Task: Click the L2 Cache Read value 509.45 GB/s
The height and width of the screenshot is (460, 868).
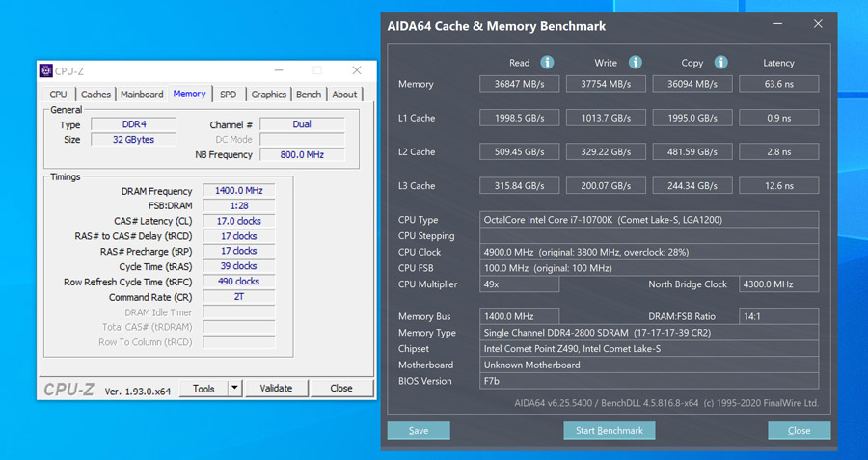Action: (519, 151)
